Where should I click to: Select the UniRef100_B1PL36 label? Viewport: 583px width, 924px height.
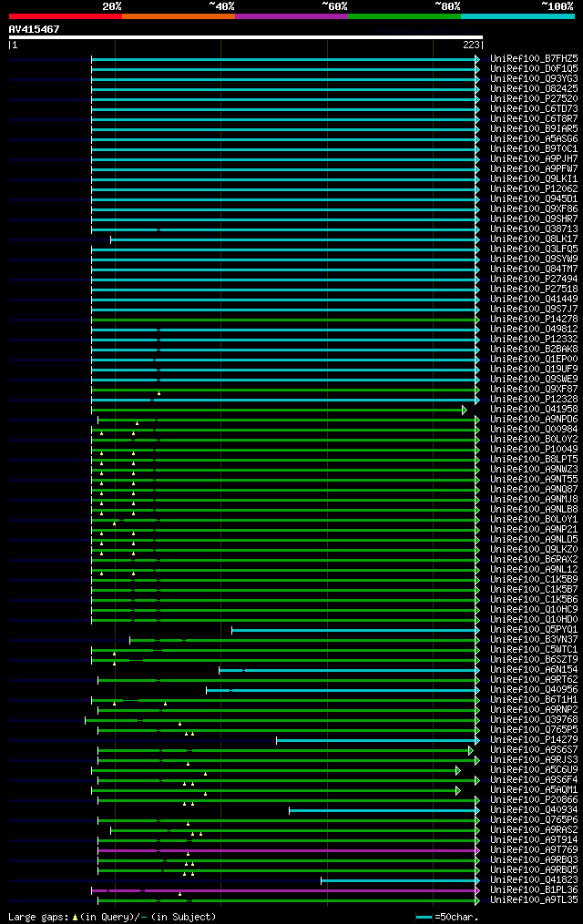coord(534,890)
